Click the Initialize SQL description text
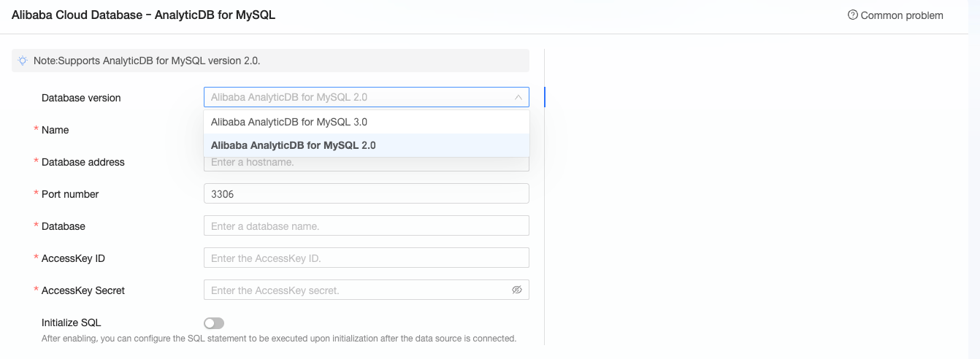The image size is (980, 359). click(x=279, y=339)
